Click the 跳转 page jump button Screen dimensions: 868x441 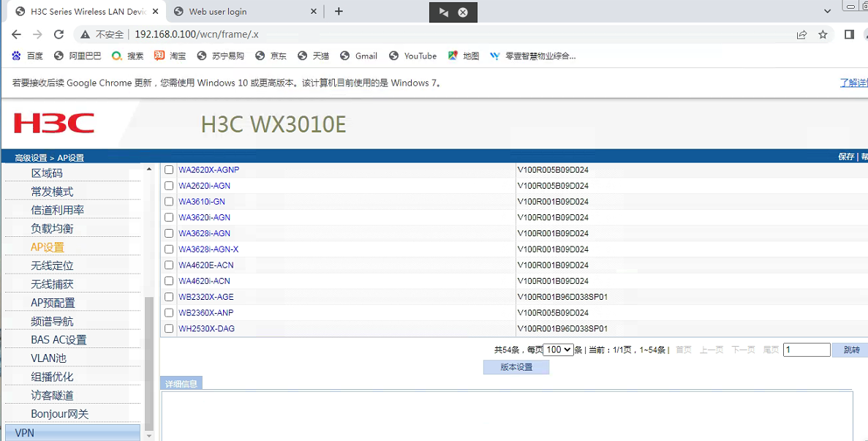coord(851,350)
